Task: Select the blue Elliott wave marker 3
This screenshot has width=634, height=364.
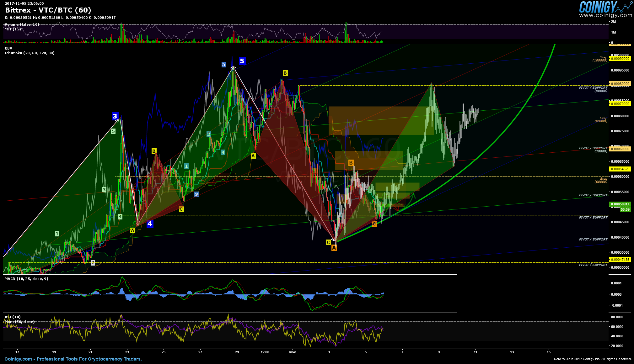Action: (x=115, y=116)
